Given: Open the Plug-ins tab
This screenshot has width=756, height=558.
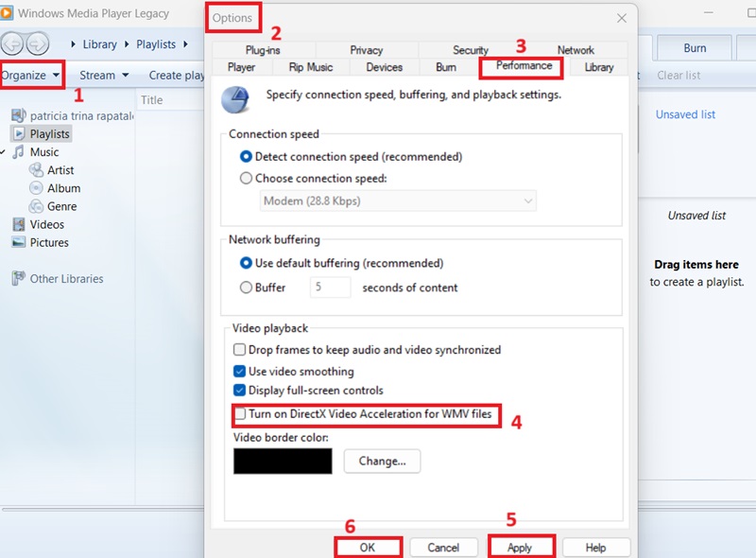Looking at the screenshot, I should [x=263, y=50].
